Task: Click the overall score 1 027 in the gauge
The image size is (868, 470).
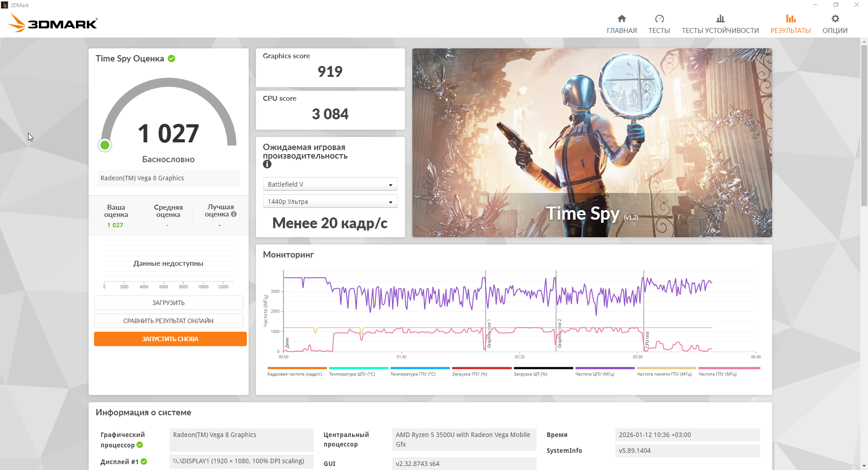Action: tap(168, 133)
